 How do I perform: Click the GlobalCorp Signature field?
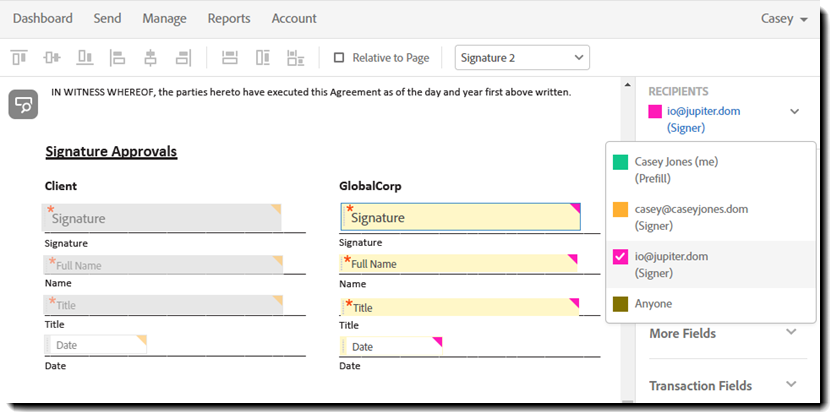coord(460,217)
